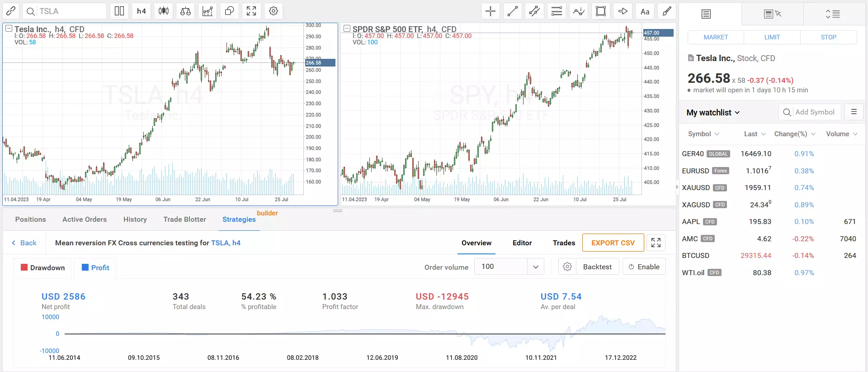Select the horizontal lines drawing tool
This screenshot has width=868, height=372.
pos(557,11)
